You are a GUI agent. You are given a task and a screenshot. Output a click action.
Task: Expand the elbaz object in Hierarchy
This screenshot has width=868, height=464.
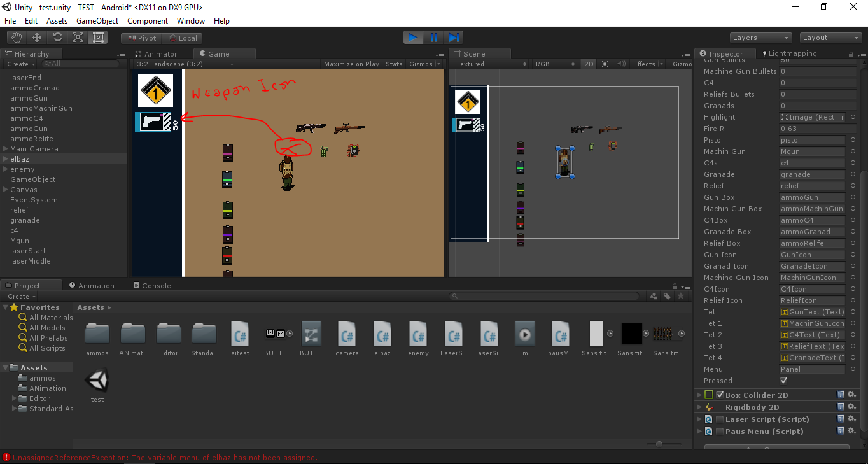6,159
